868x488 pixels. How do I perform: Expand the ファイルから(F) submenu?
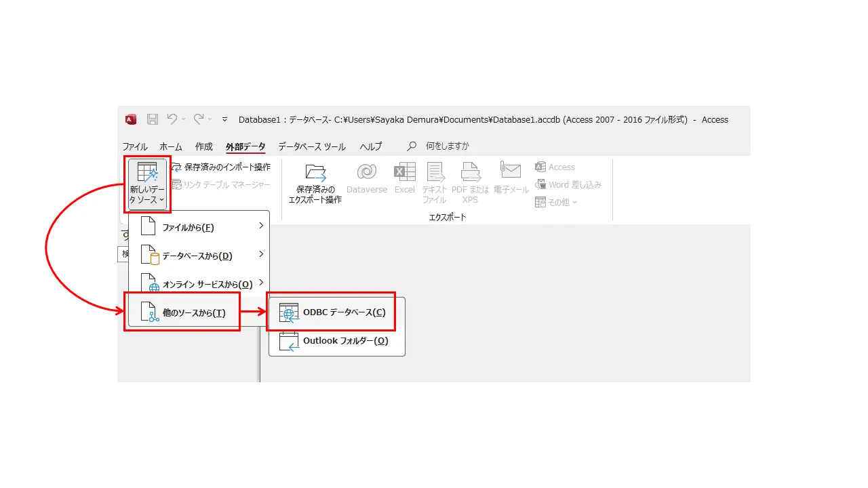pos(199,227)
